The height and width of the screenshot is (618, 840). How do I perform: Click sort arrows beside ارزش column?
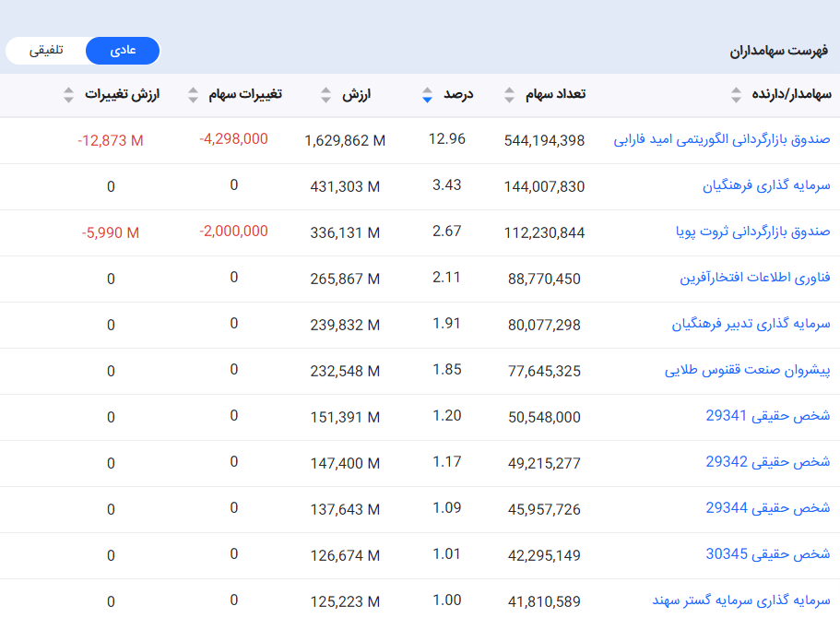coord(325,95)
